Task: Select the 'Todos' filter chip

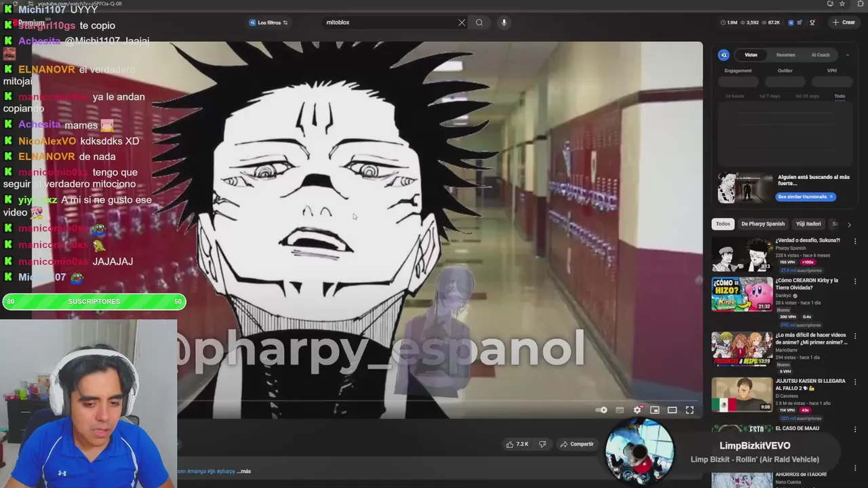Action: point(723,224)
